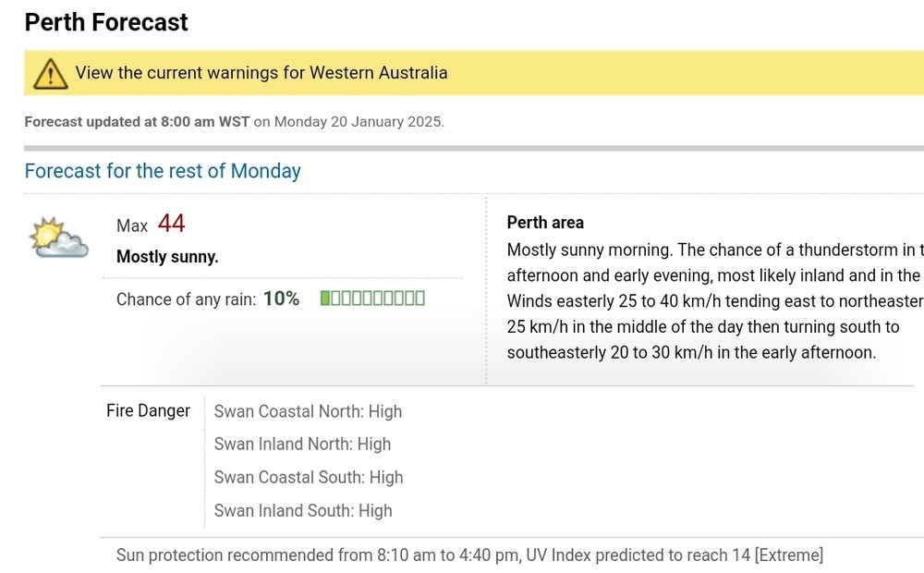Click the mostly sunny weather icon

58,238
